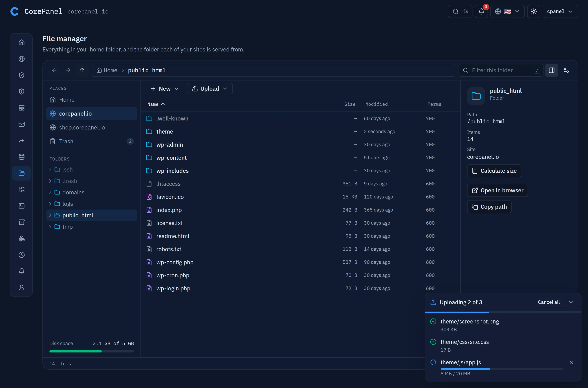Viewport: 588px width, 388px height.
Task: Select Home in Places
Action: pos(91,100)
